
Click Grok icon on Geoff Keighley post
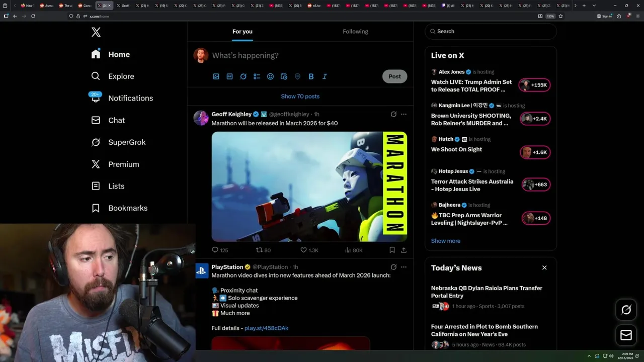click(393, 114)
